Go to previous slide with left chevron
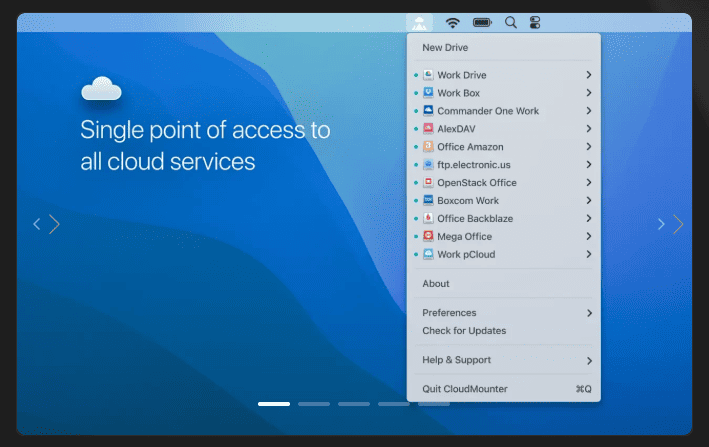This screenshot has width=709, height=447. 37,224
